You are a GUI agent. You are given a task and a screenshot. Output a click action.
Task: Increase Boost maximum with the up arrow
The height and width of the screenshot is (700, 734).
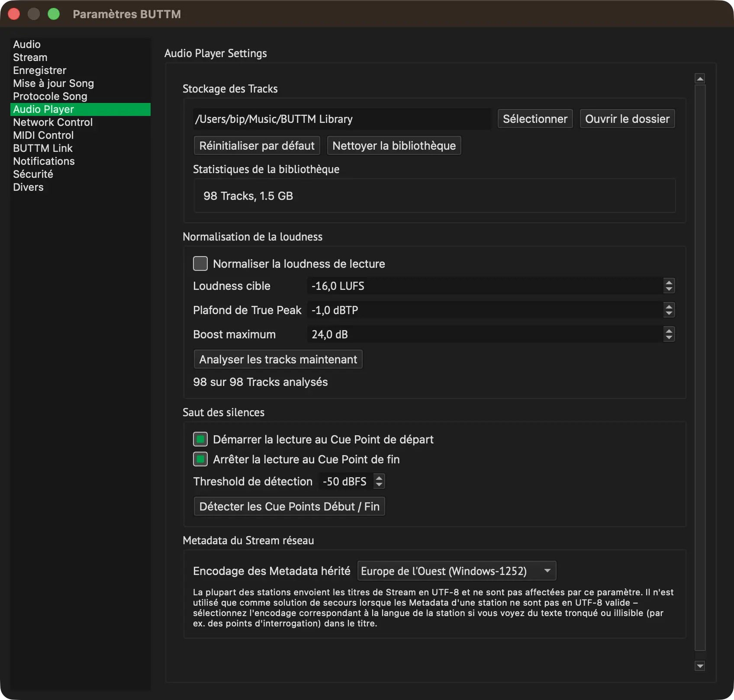[x=669, y=331]
